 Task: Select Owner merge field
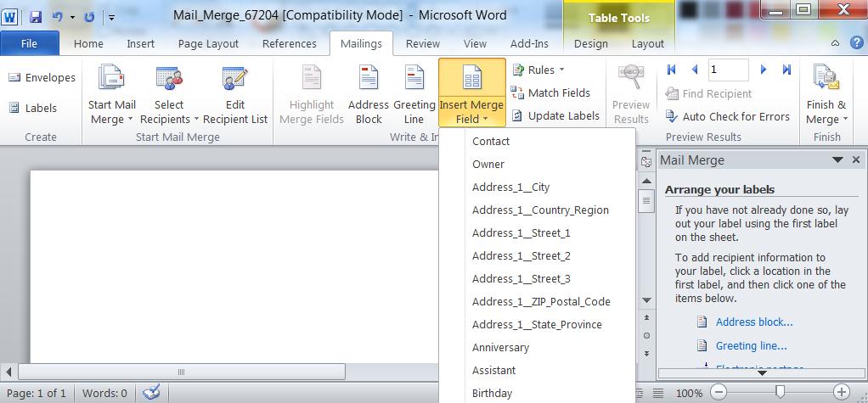(x=537, y=165)
